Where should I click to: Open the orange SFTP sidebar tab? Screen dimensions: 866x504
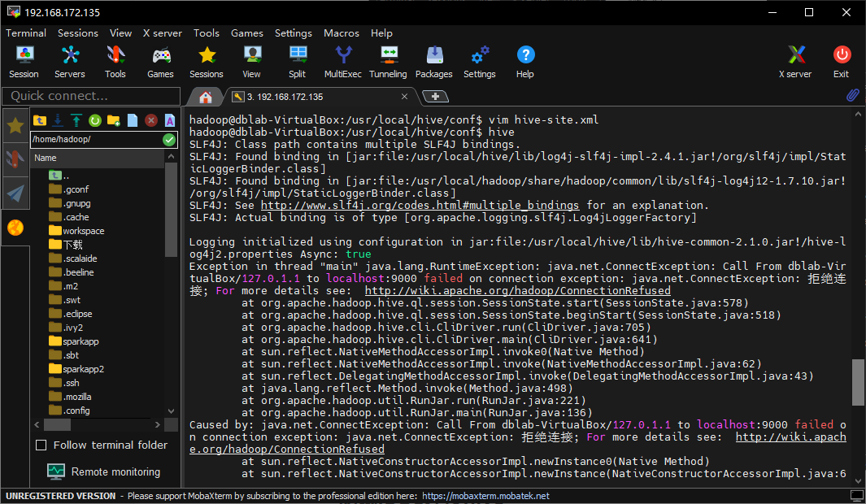tap(15, 228)
